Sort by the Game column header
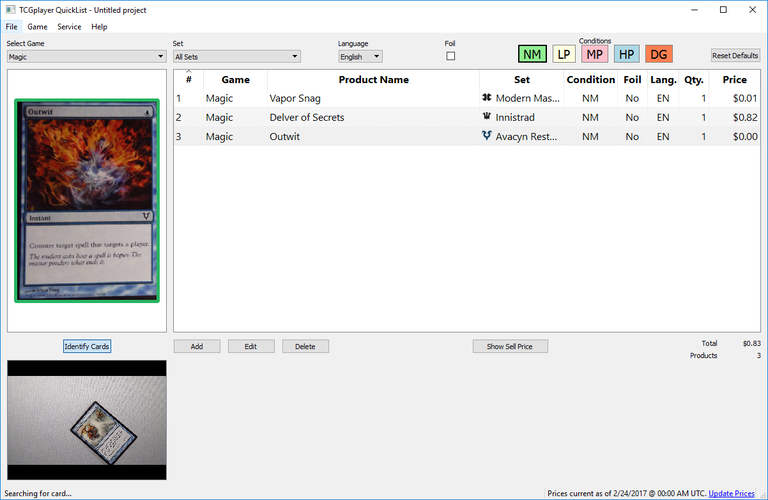The image size is (768, 500). point(235,79)
